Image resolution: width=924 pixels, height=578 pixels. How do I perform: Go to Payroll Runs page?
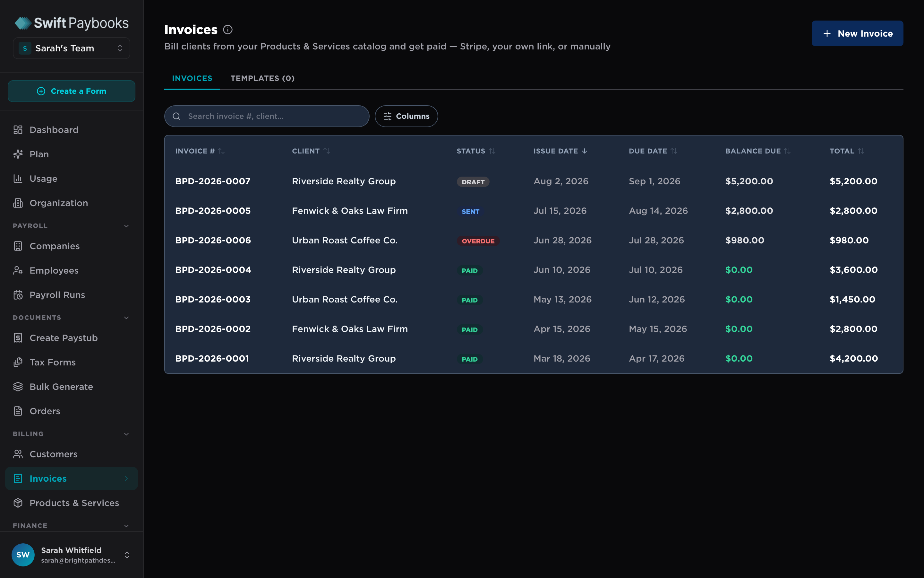click(x=72, y=295)
